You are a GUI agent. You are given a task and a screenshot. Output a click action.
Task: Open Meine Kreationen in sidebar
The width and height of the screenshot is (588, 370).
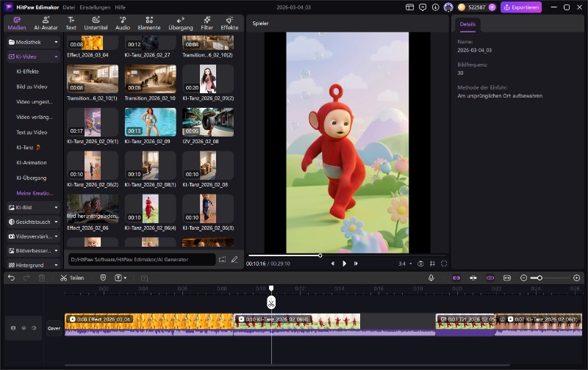35,193
